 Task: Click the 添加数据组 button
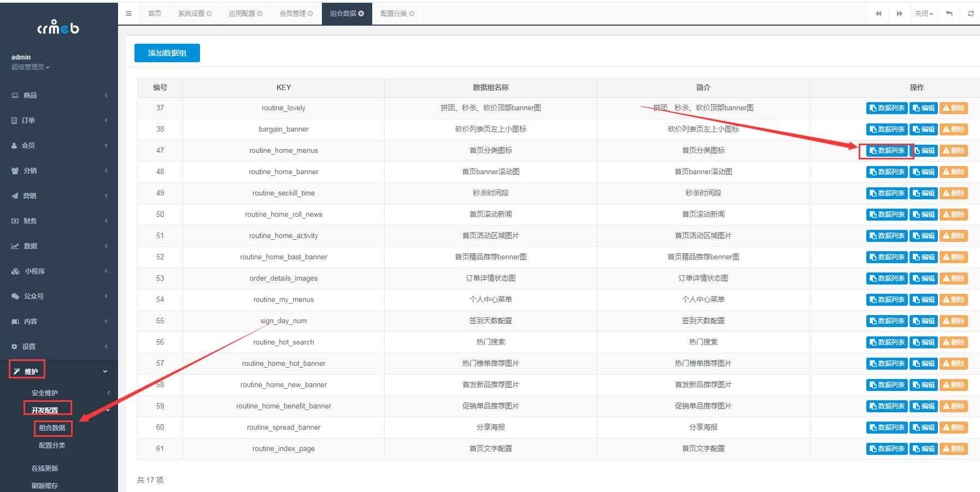click(x=167, y=53)
